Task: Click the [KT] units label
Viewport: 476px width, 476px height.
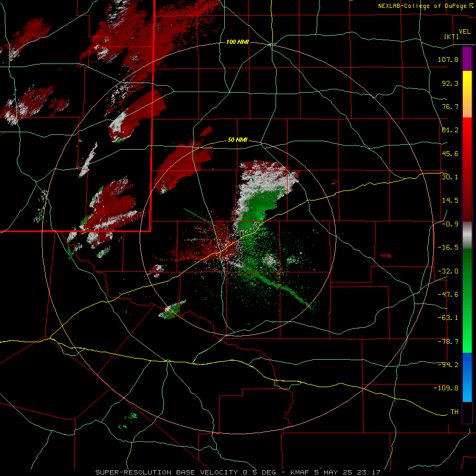Action: [x=452, y=36]
